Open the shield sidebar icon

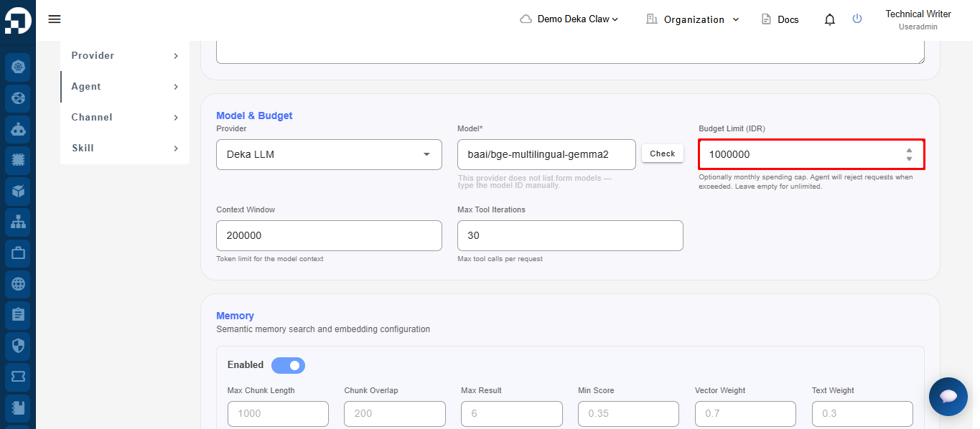click(18, 346)
